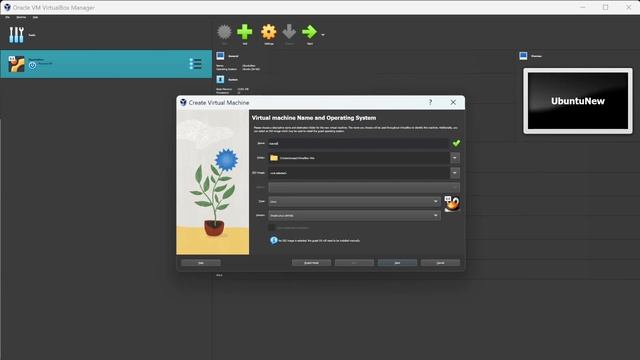Viewport: 640px width, 360px height.
Task: Maximize the VirtualBox Manager window
Action: [606, 7]
